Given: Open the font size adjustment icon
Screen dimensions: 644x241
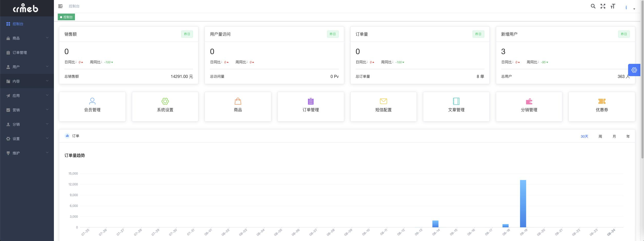Looking at the screenshot, I should point(613,6).
